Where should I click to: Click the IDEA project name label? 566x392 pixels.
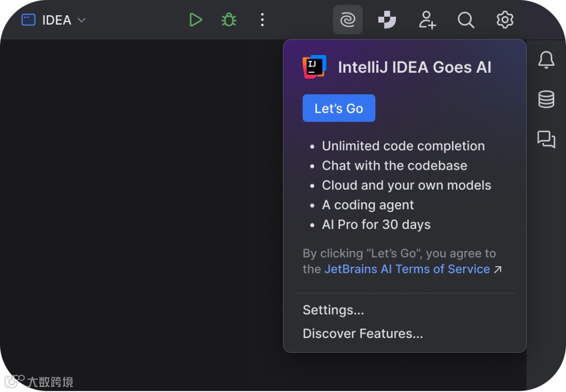pos(57,20)
